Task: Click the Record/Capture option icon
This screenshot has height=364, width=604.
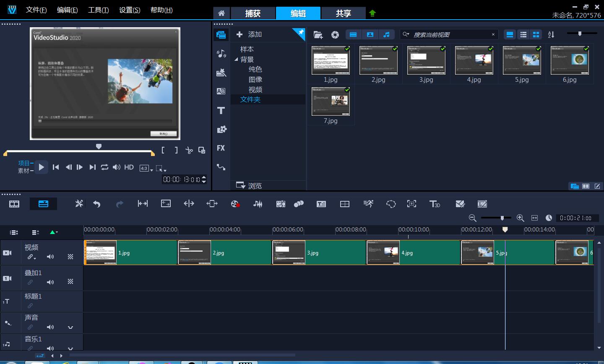Action: point(235,204)
